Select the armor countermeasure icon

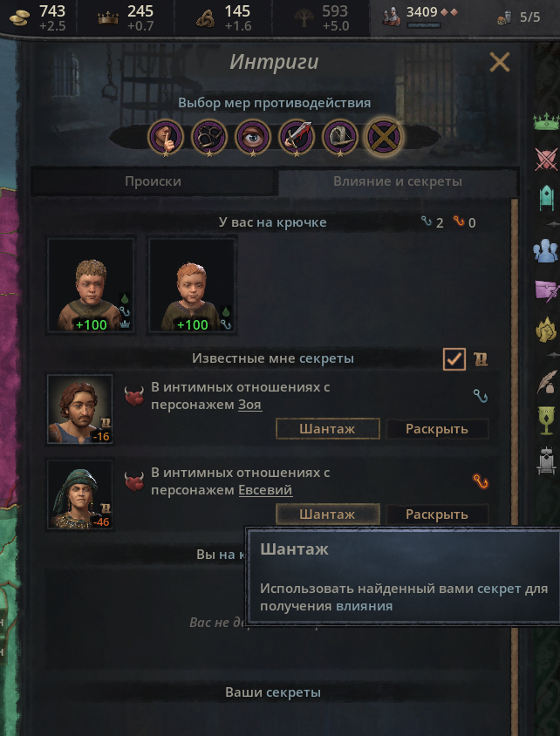[x=340, y=138]
